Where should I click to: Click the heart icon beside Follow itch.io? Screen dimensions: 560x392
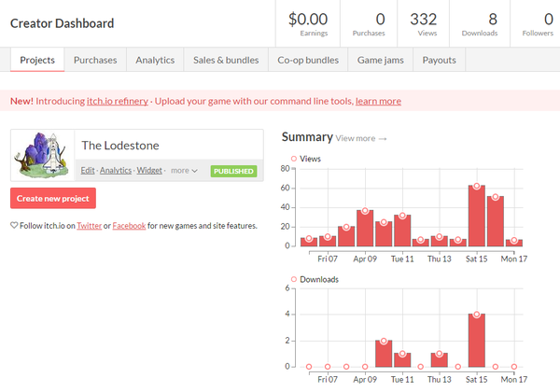point(14,225)
